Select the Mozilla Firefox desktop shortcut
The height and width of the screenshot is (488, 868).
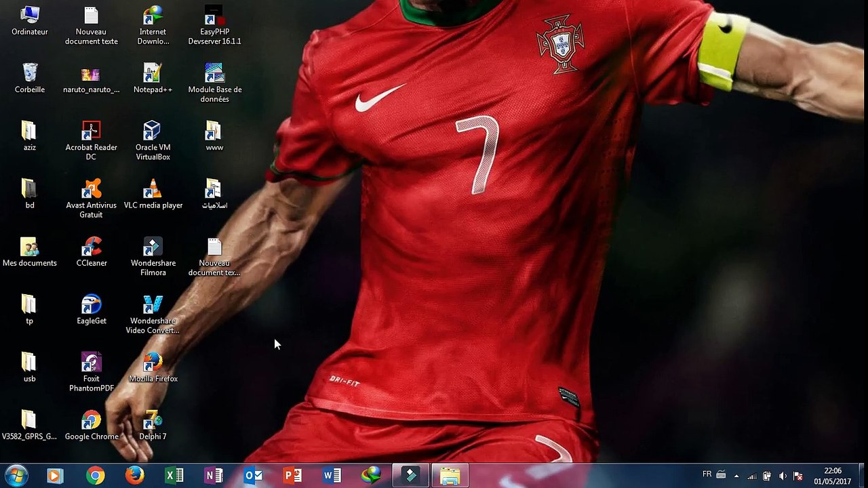[153, 367]
